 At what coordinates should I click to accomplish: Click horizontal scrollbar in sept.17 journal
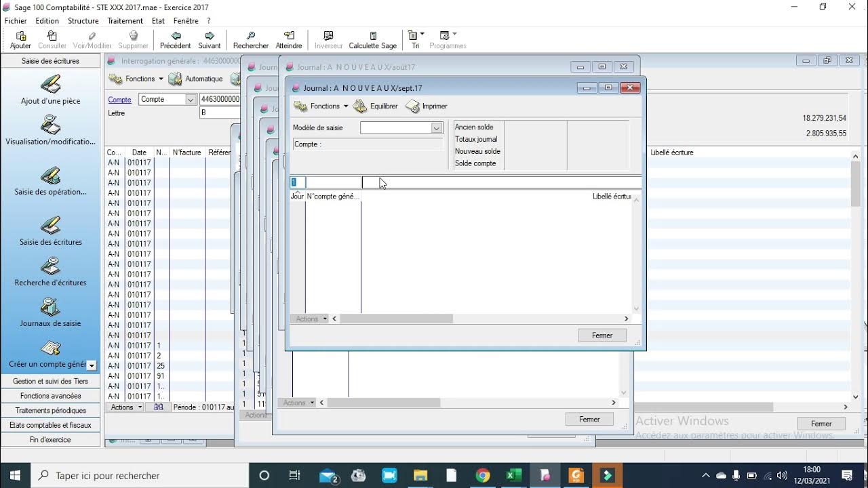tap(396, 319)
